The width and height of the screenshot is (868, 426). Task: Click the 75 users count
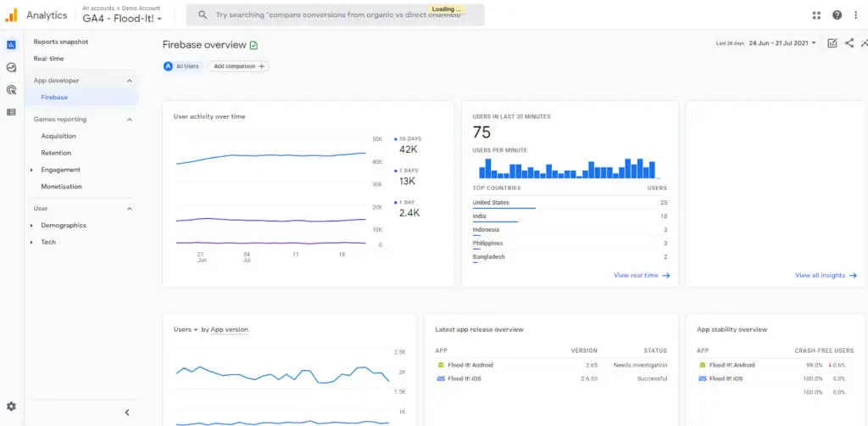point(481,132)
